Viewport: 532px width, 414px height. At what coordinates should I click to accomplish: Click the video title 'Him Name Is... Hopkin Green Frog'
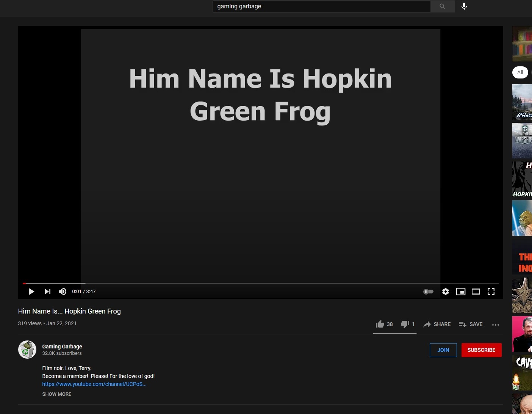(x=69, y=311)
